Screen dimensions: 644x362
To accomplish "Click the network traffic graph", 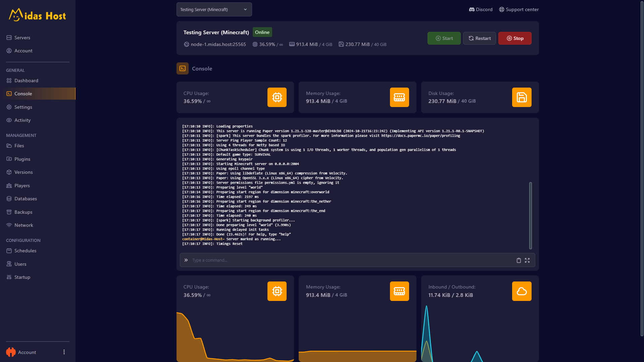I will (x=480, y=333).
